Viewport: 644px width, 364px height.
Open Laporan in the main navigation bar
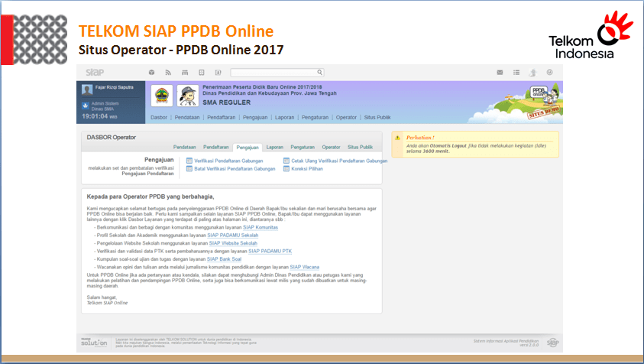pos(284,117)
